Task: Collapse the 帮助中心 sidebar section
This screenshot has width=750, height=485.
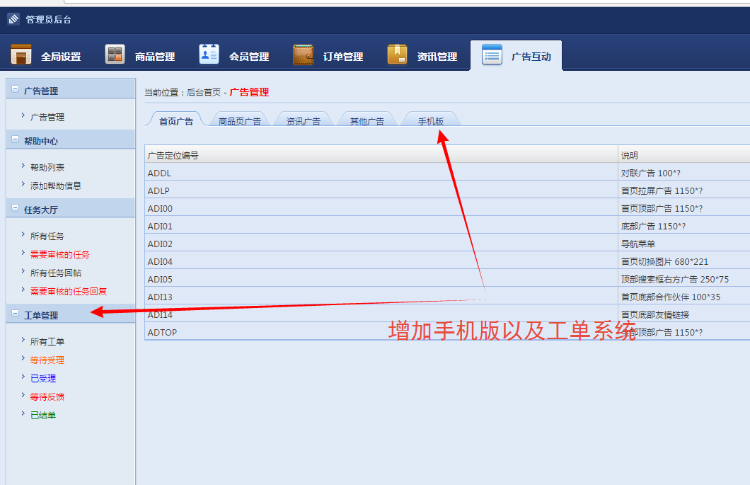Action: (15, 140)
